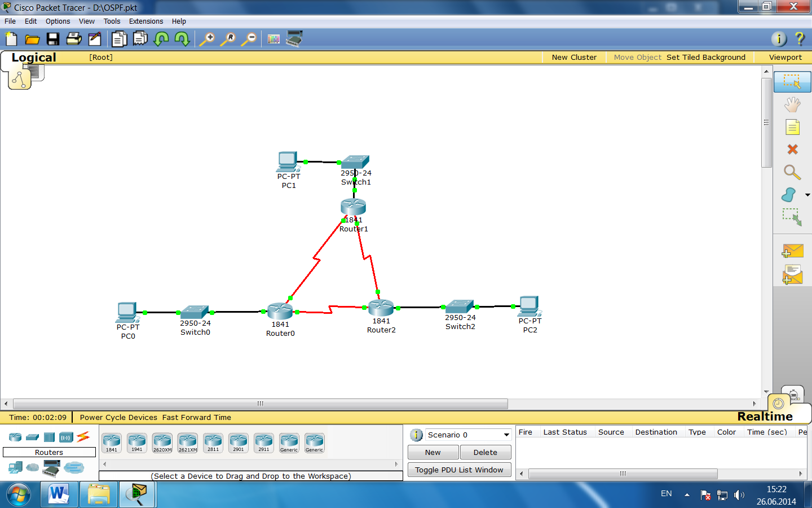Pick the 1841 router model

[x=112, y=443]
